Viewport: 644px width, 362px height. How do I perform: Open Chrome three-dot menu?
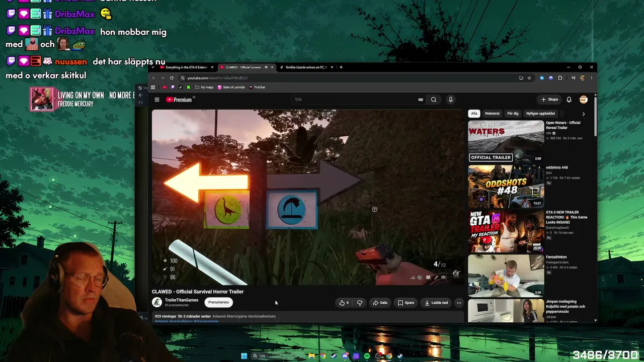pos(592,78)
